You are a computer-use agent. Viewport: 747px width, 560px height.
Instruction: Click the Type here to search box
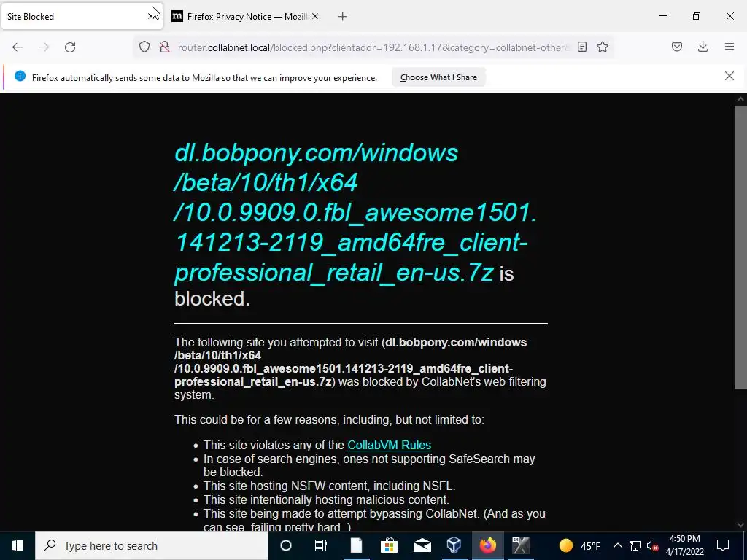[152, 545]
